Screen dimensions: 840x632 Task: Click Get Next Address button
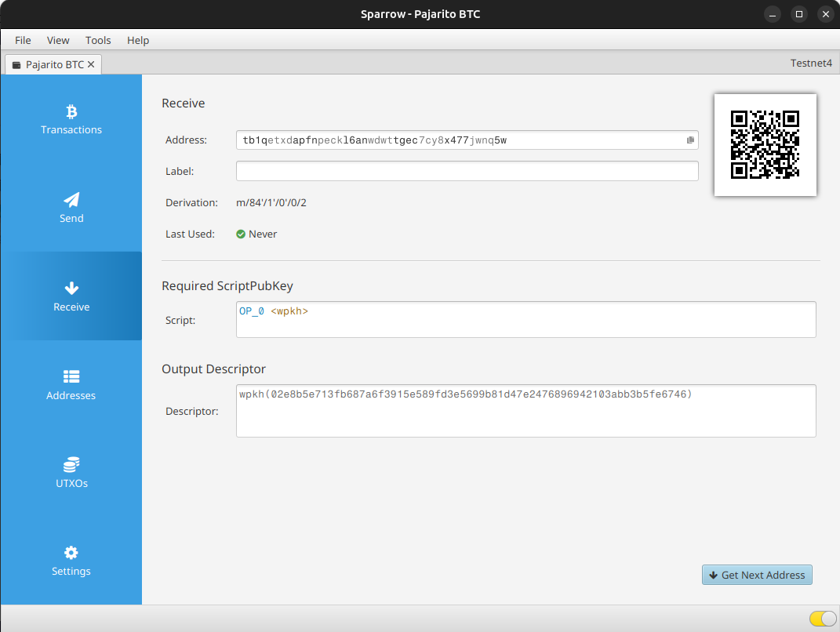click(757, 575)
